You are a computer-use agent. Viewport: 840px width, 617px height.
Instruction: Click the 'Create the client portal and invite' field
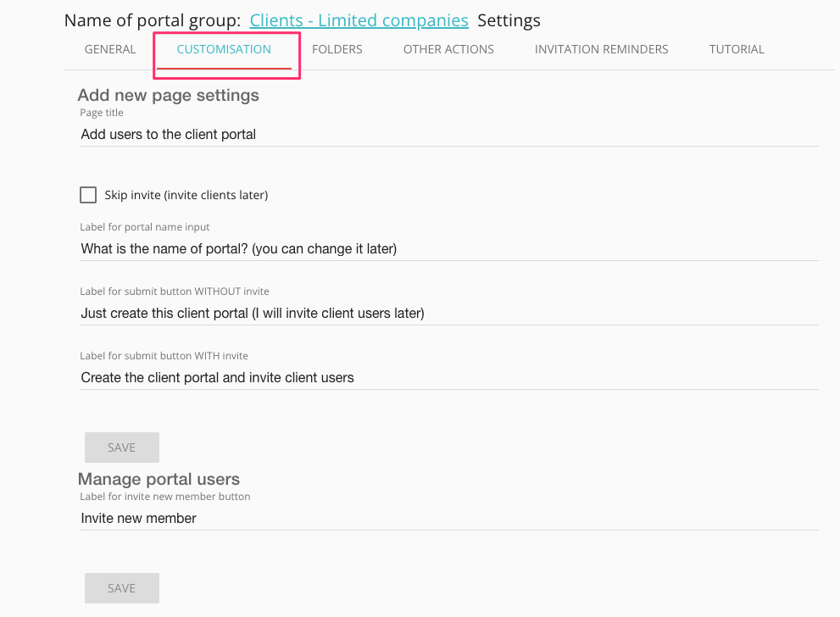click(448, 378)
